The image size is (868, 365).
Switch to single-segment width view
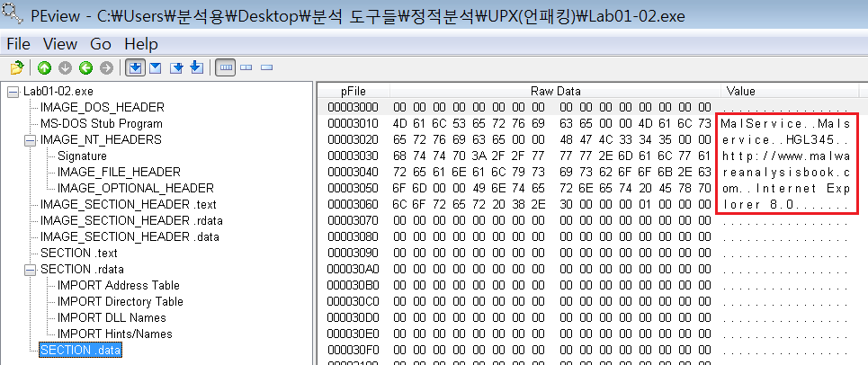pyautogui.click(x=267, y=68)
